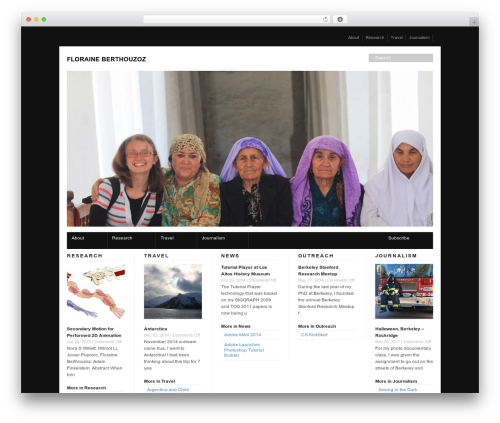Click the browser address bar
500x423 pixels.
[x=237, y=19]
